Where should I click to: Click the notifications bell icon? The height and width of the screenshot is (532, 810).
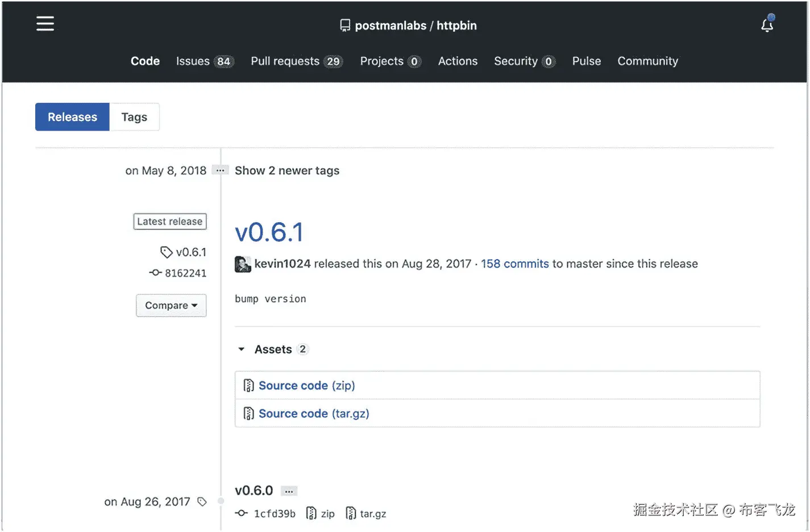click(767, 25)
